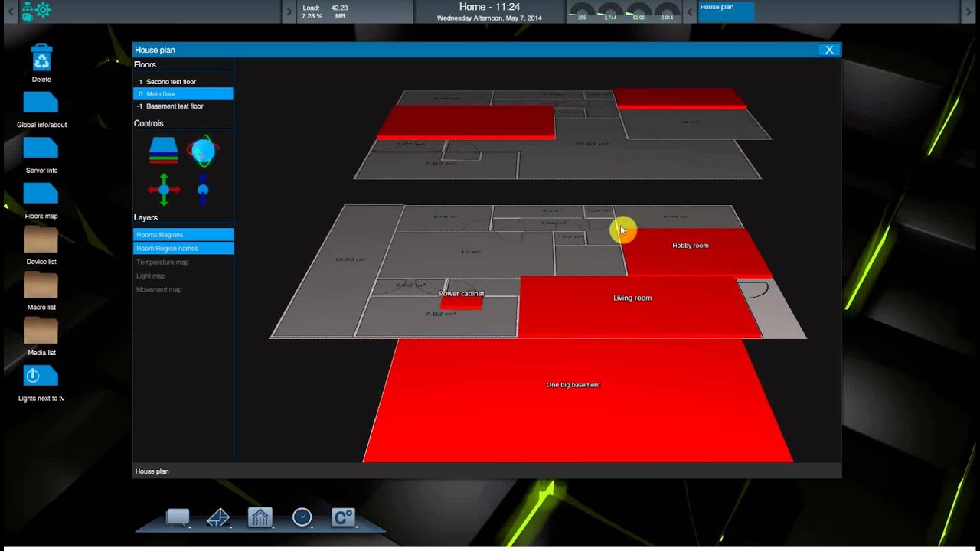This screenshot has height=551, width=980.
Task: Open the Device list from desktop
Action: tap(41, 241)
